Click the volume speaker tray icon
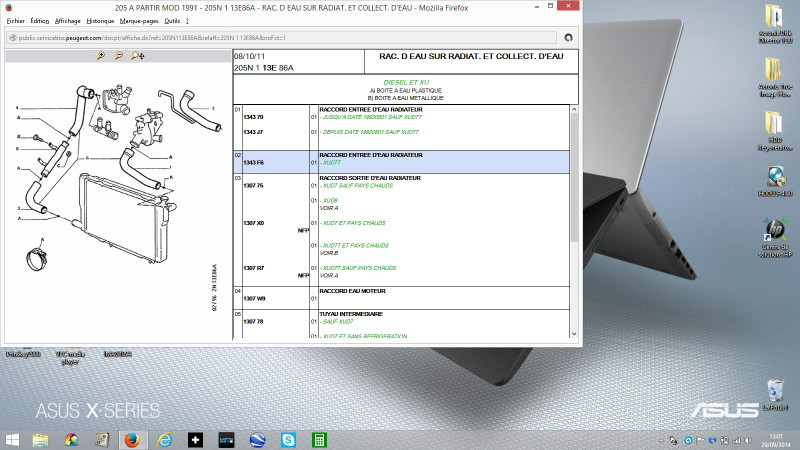This screenshot has height=450, width=800. pos(748,440)
